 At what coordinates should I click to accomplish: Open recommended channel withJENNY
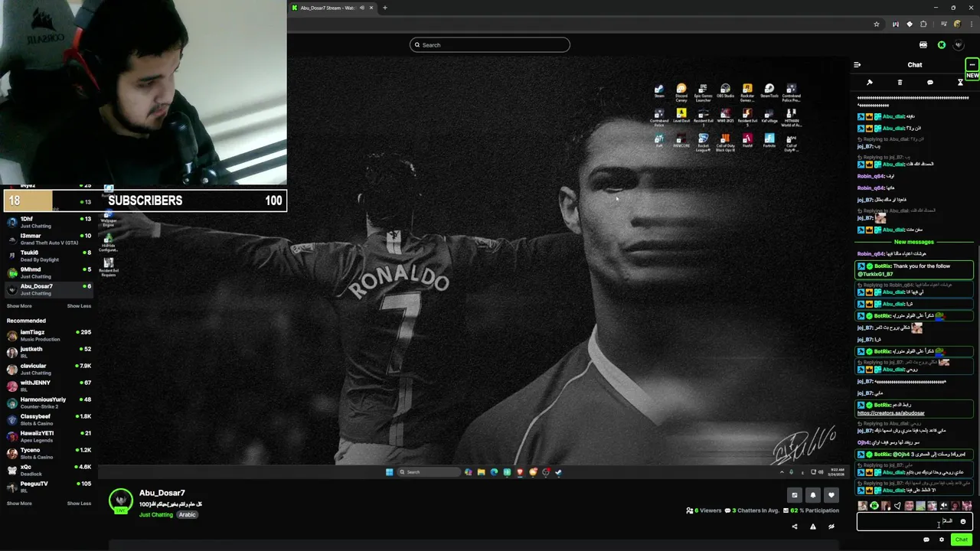[47, 386]
